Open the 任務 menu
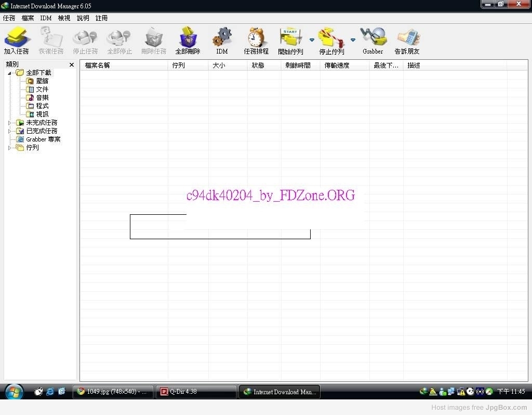This screenshot has height=415, width=532. [9, 18]
